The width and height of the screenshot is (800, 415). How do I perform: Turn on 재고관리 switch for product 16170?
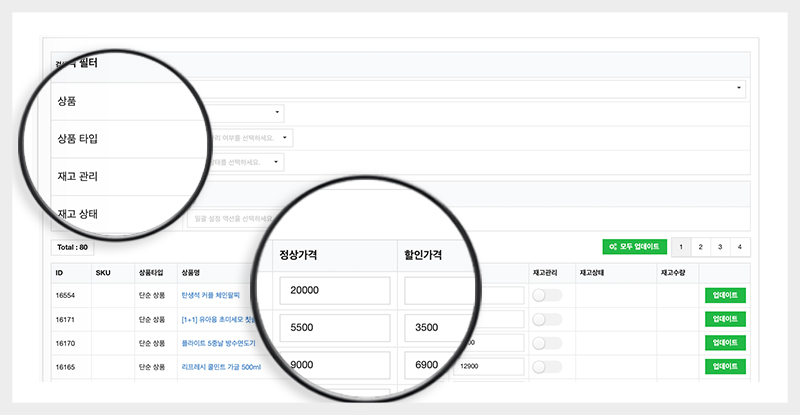(547, 343)
